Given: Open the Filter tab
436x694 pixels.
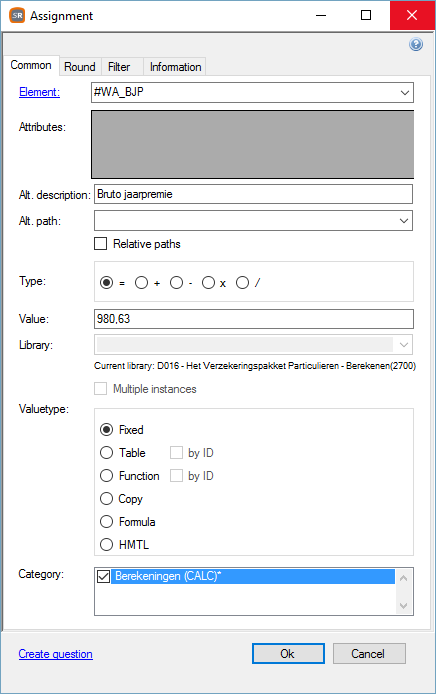Looking at the screenshot, I should (119, 67).
